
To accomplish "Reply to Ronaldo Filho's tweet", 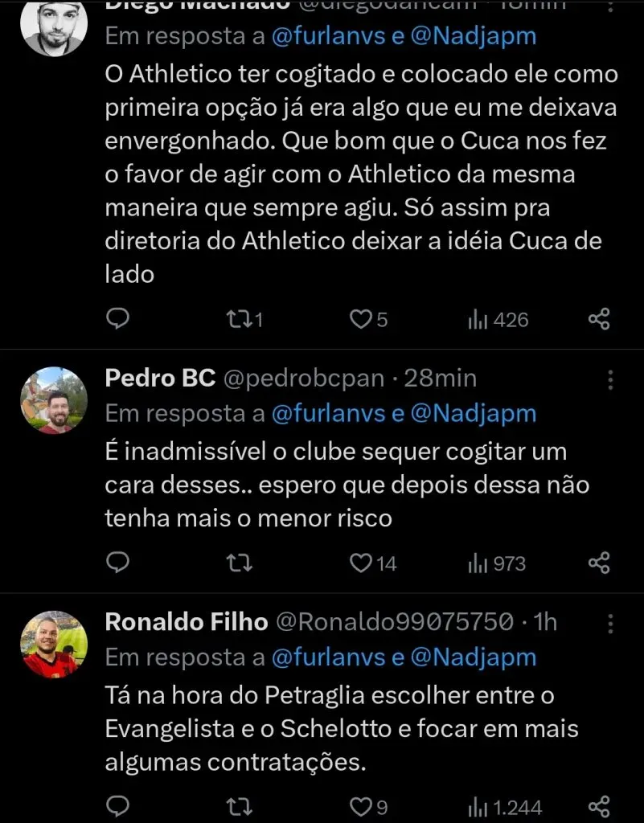I will pyautogui.click(x=118, y=806).
